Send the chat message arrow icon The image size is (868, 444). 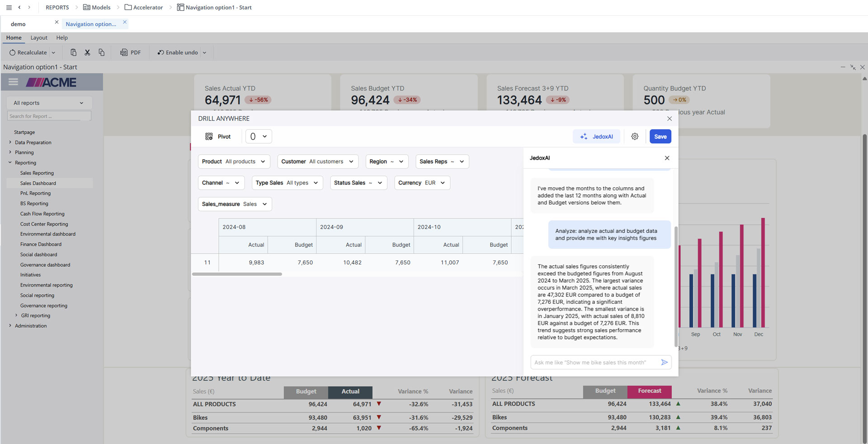click(664, 362)
